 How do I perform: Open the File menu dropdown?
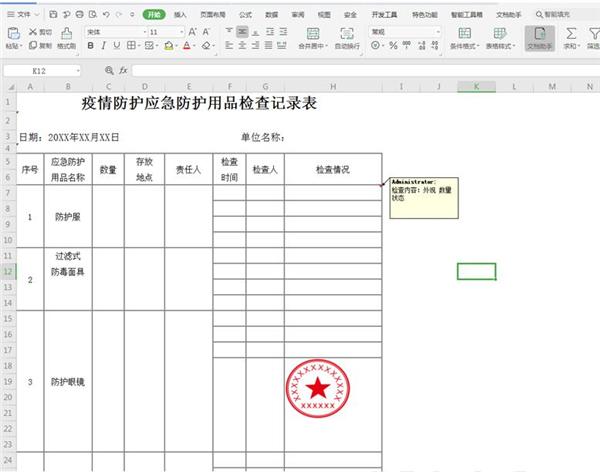23,15
